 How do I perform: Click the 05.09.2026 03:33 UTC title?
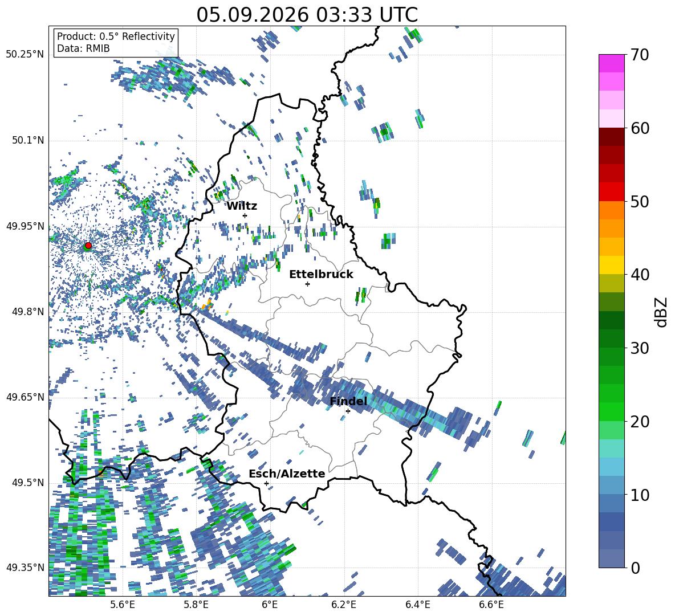coord(307,15)
